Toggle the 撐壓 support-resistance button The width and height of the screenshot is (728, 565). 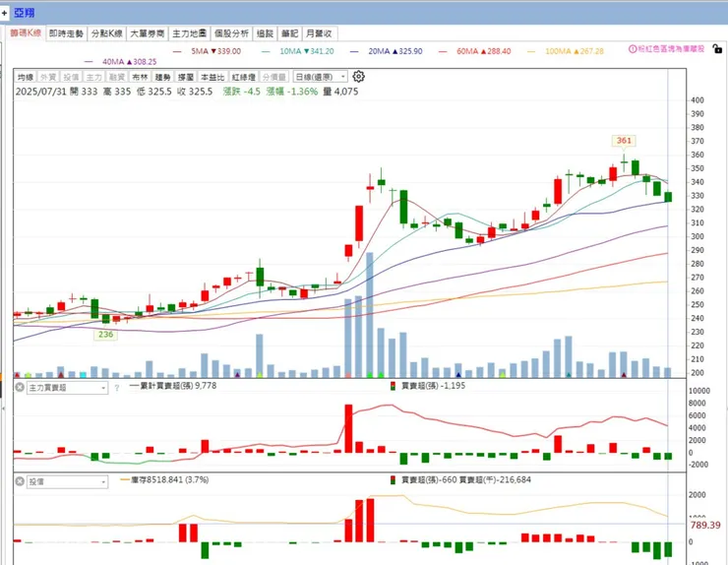pos(186,77)
